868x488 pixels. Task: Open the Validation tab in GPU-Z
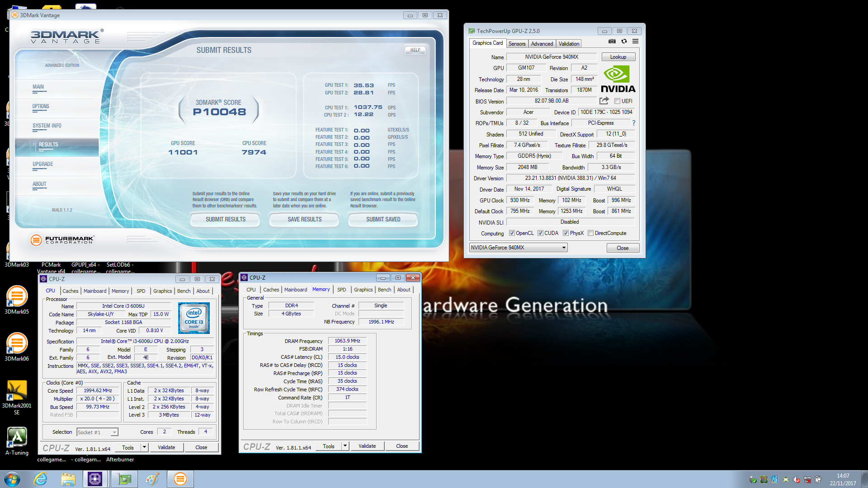[x=569, y=44]
